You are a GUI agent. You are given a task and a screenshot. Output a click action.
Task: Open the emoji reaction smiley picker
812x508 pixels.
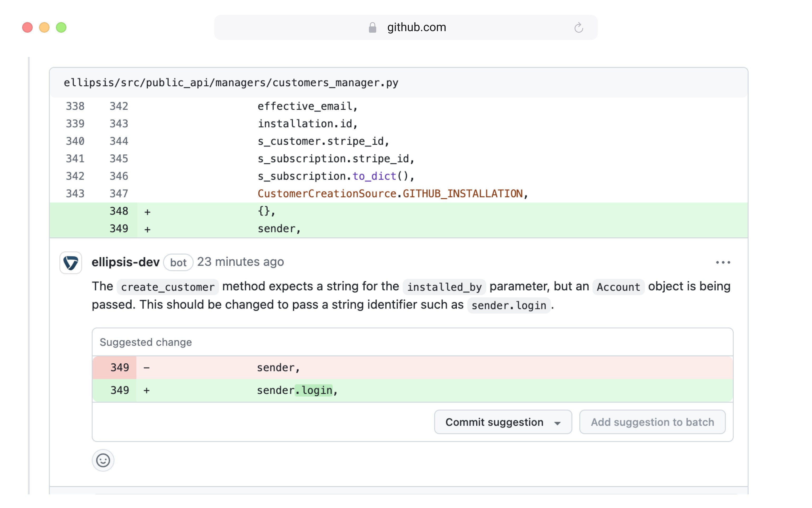103,460
